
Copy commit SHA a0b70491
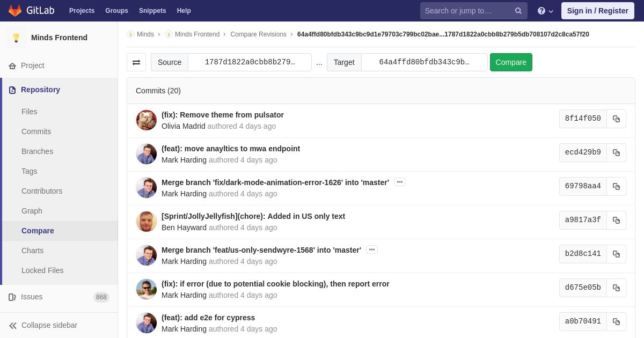click(616, 321)
